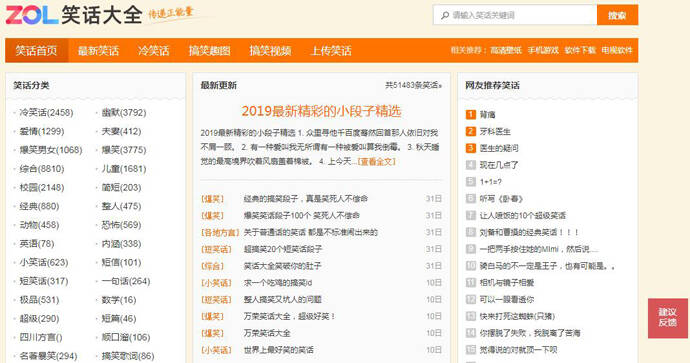
Task: Click the 查看全文 link
Action: [377, 161]
